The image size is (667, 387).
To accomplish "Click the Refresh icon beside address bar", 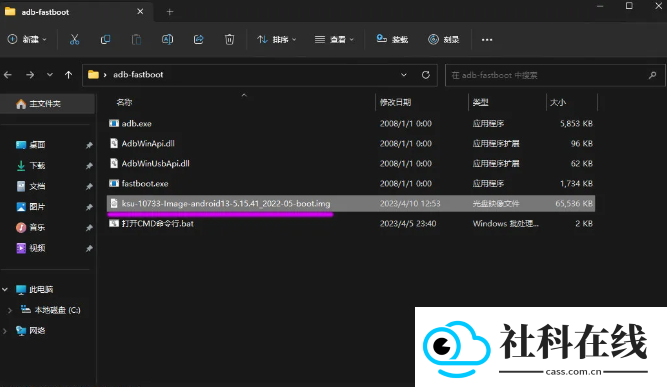I will (425, 75).
